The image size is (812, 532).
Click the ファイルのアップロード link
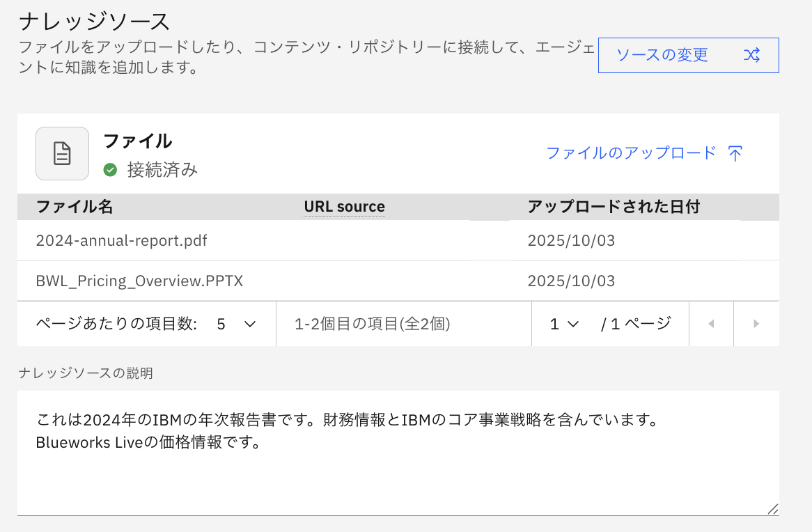631,153
